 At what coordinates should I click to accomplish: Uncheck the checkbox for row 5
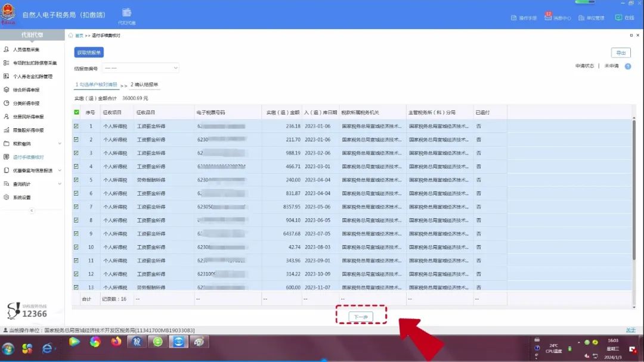(76, 180)
